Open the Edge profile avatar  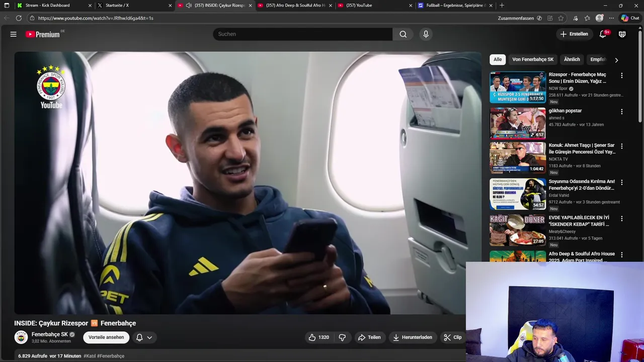[599, 18]
